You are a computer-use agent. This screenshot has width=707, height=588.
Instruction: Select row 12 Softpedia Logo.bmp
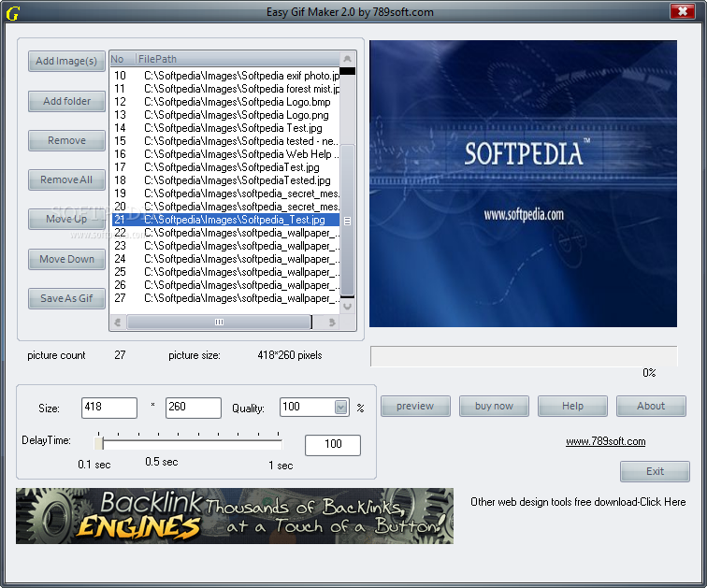pos(225,101)
